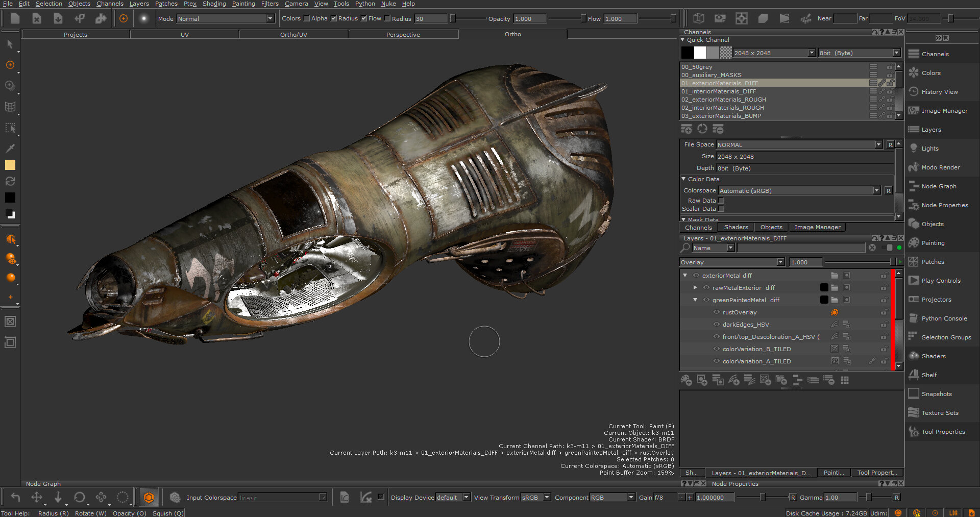Open the Image Manager palette
The width and height of the screenshot is (980, 517).
coord(944,111)
